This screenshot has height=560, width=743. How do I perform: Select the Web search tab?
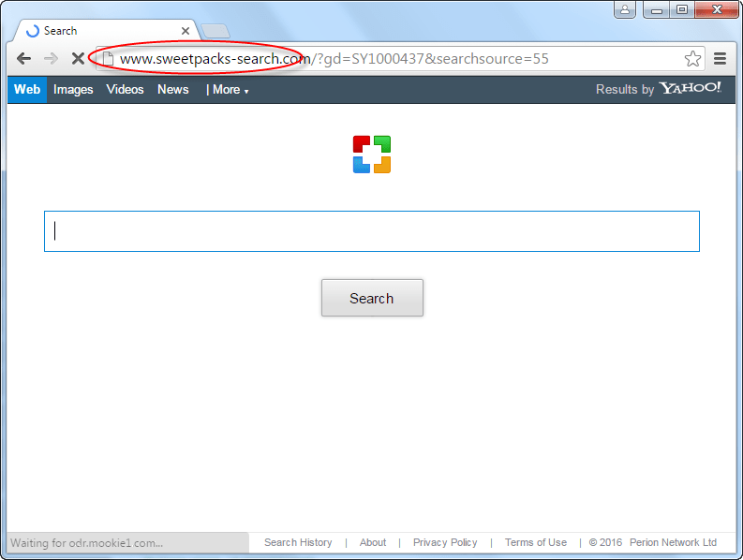(x=27, y=90)
